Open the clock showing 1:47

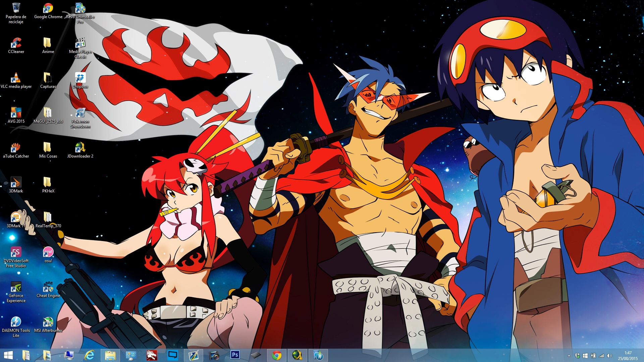click(x=628, y=356)
